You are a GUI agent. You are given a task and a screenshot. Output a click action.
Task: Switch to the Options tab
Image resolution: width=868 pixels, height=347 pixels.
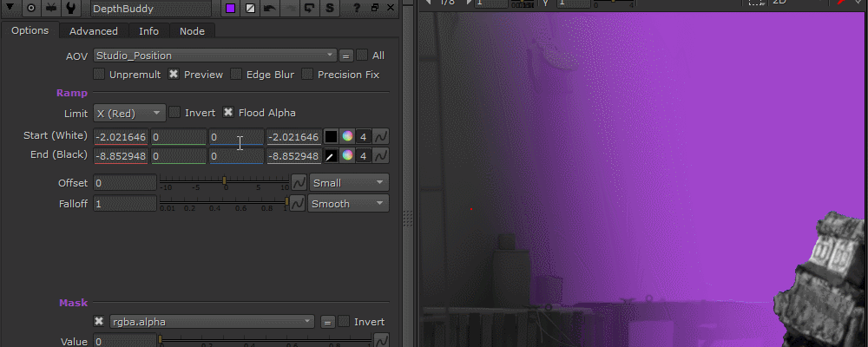click(x=30, y=30)
